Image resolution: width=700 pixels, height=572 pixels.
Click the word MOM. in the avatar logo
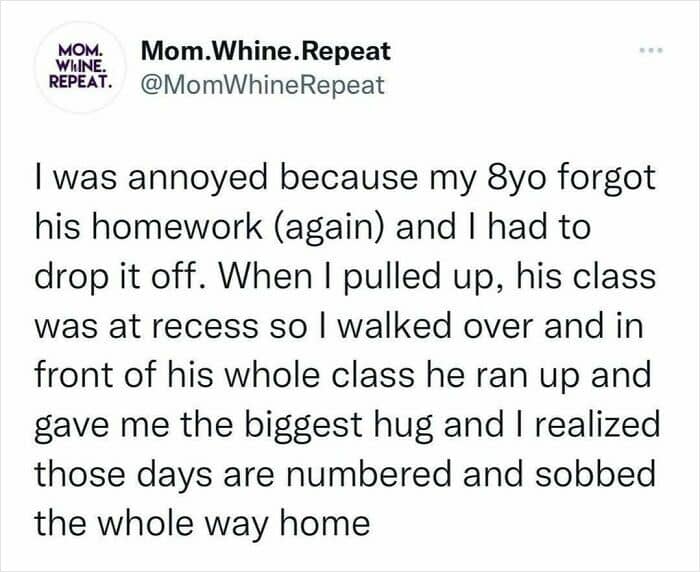point(81,48)
